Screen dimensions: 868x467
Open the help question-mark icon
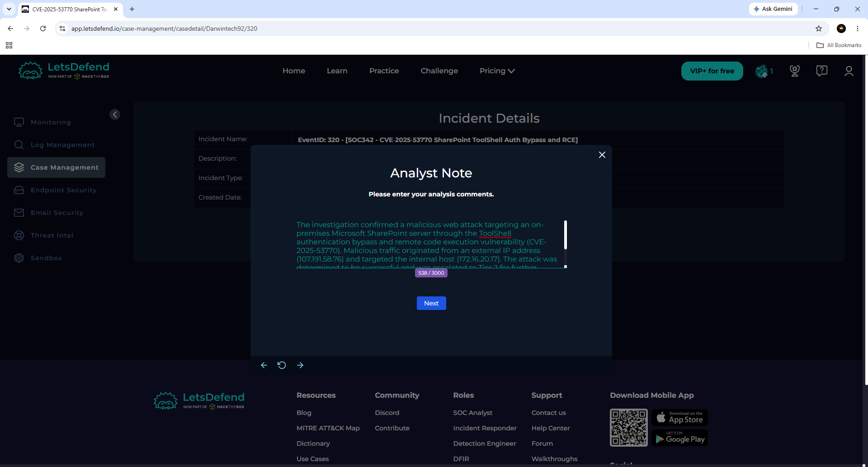(x=822, y=71)
